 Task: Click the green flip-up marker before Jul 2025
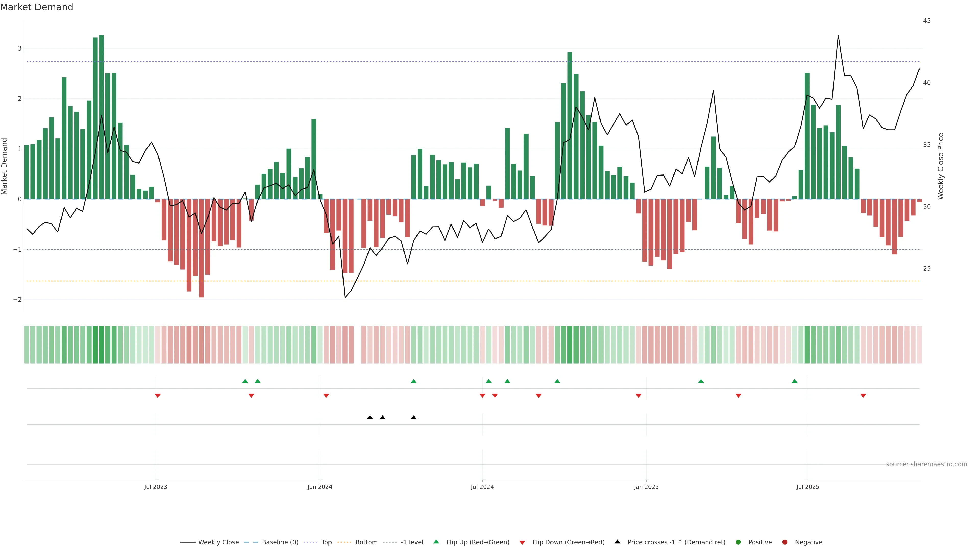click(x=794, y=381)
